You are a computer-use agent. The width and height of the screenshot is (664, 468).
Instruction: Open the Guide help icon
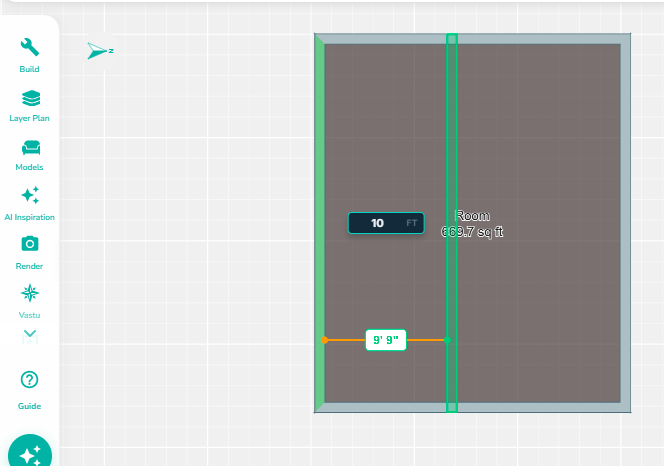click(29, 380)
